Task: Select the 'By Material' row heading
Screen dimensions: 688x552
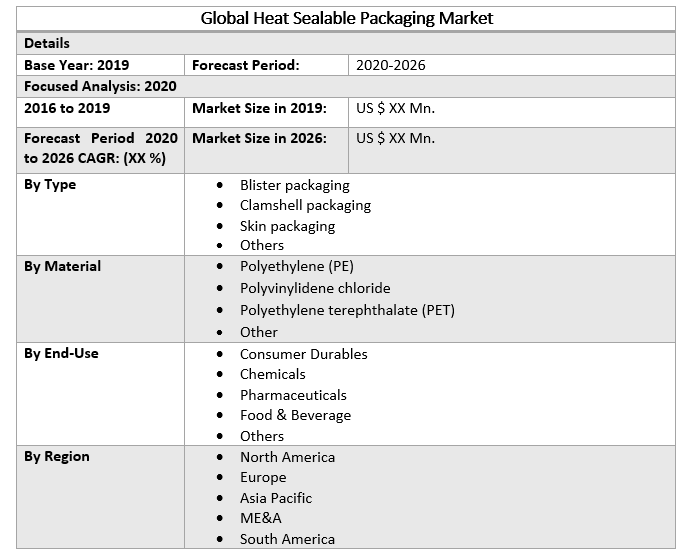Action: pyautogui.click(x=62, y=266)
